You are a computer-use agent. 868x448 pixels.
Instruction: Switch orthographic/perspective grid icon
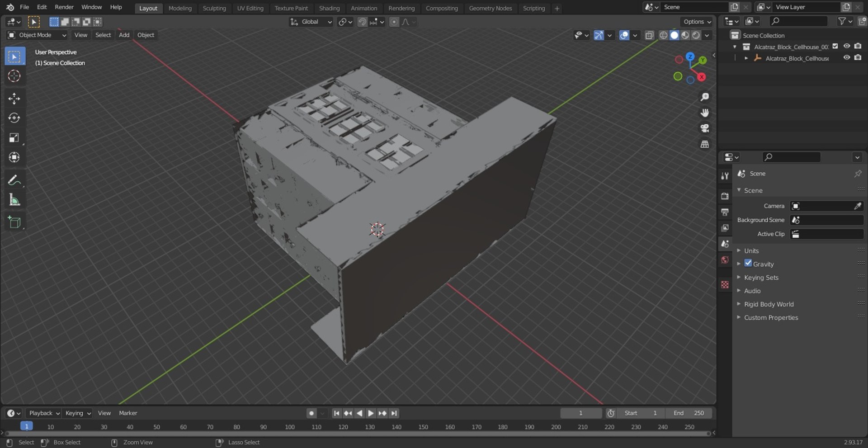[x=704, y=144]
